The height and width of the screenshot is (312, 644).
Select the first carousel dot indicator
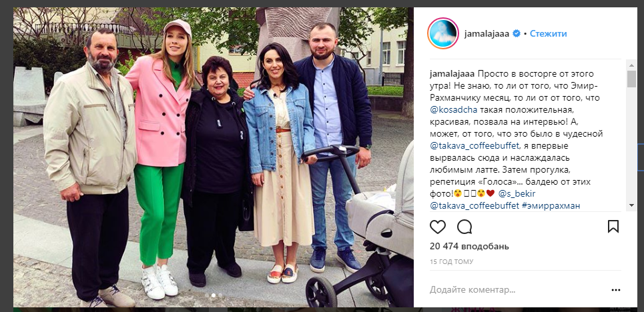pos(207,295)
